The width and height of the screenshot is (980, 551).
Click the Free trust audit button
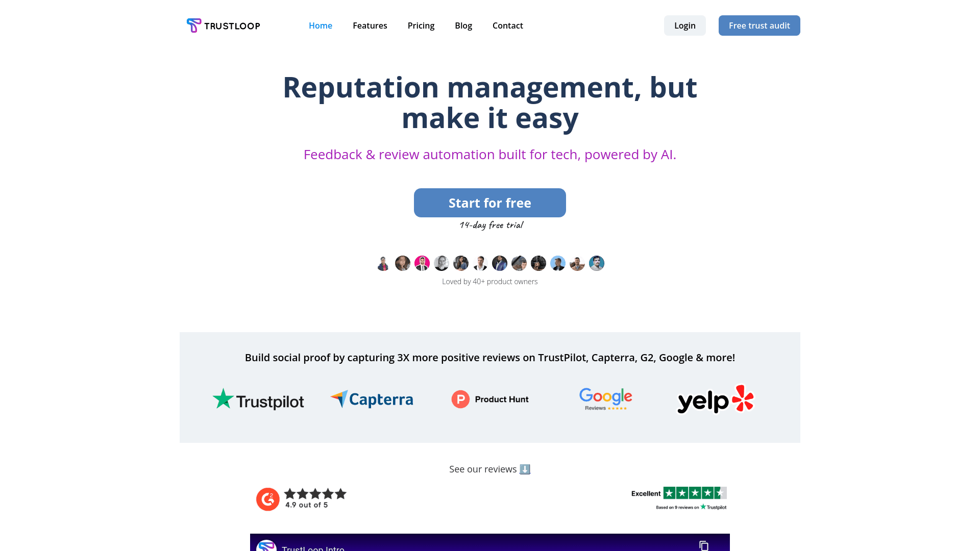759,26
